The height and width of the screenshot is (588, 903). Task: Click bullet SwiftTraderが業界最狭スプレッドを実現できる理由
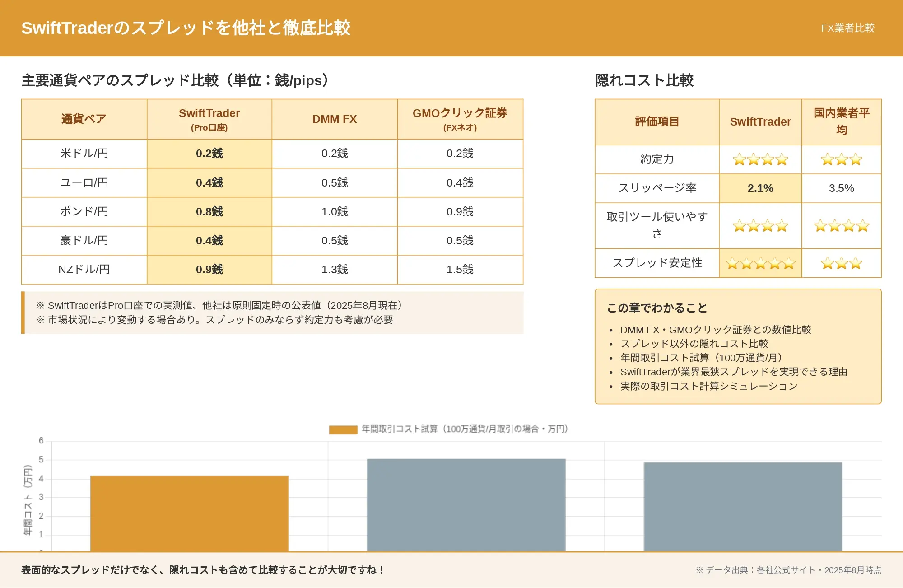pyautogui.click(x=734, y=372)
